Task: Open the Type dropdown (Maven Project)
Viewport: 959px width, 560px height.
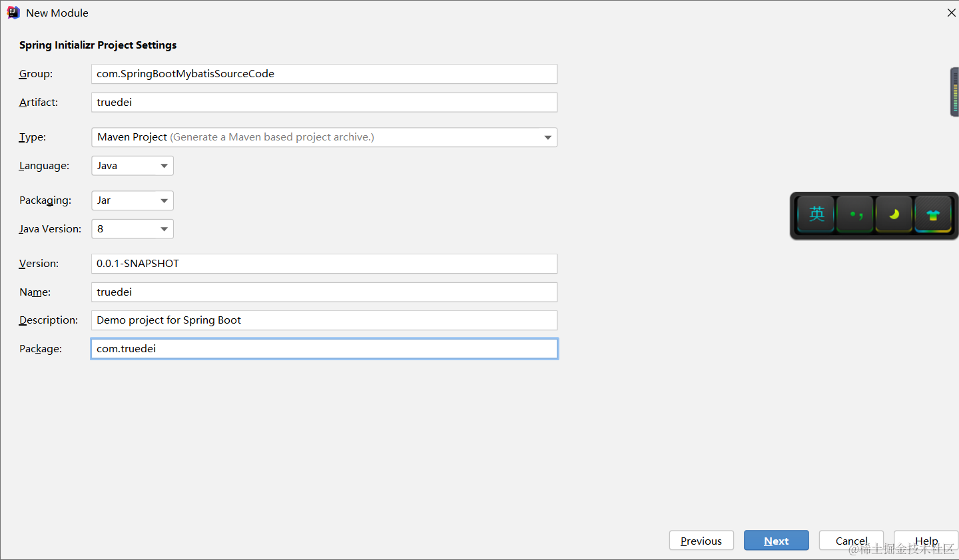Action: (324, 137)
